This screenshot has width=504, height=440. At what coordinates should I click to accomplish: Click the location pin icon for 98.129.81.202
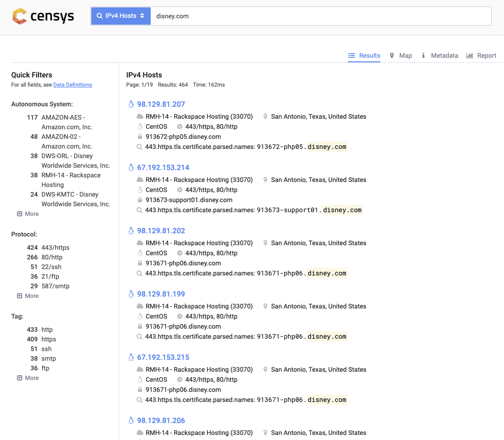tap(265, 243)
